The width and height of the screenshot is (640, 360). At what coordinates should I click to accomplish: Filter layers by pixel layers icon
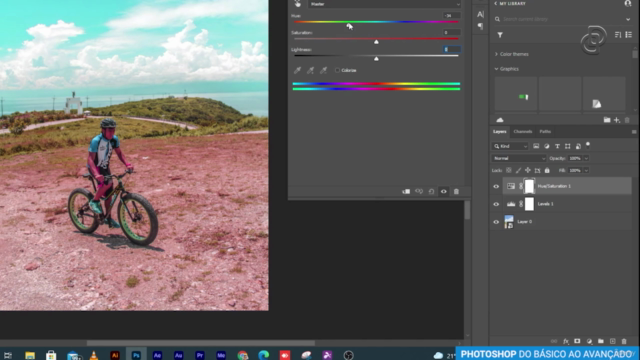click(x=536, y=146)
